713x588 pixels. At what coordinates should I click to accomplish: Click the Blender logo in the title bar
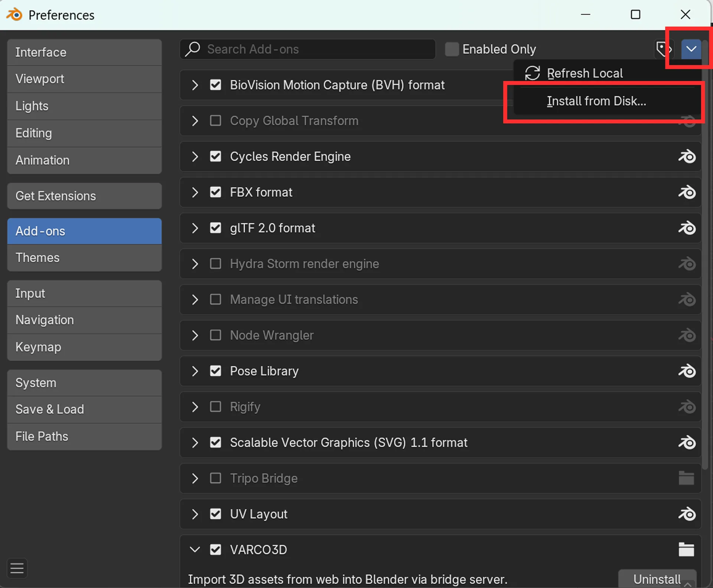14,15
